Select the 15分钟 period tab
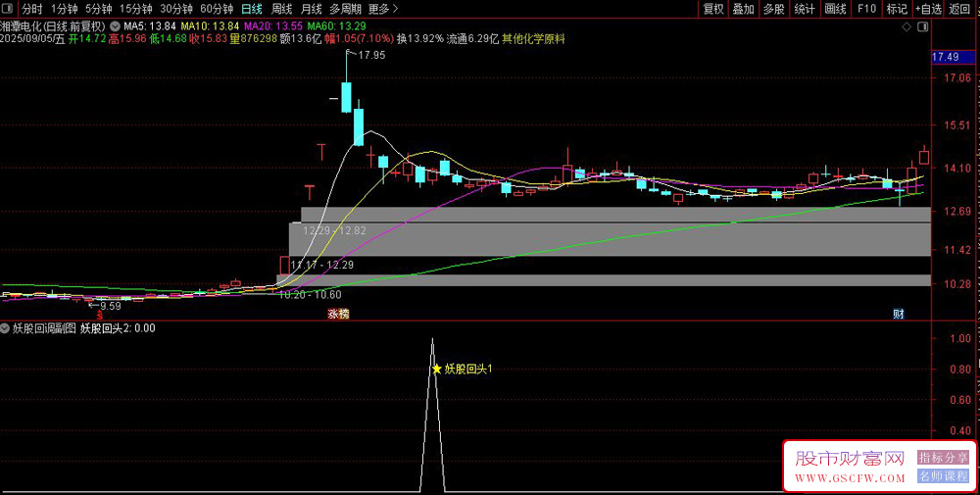Viewport: 980px width, 495px height. [135, 9]
